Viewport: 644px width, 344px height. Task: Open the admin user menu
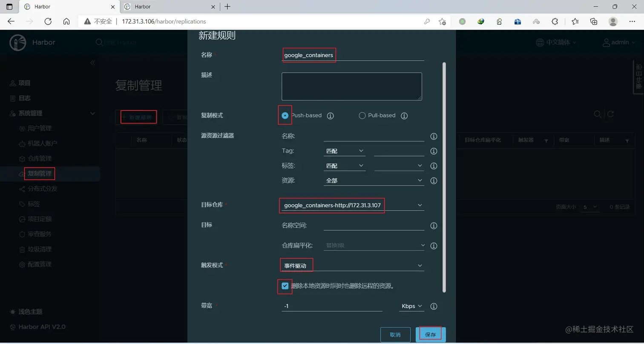click(x=619, y=42)
